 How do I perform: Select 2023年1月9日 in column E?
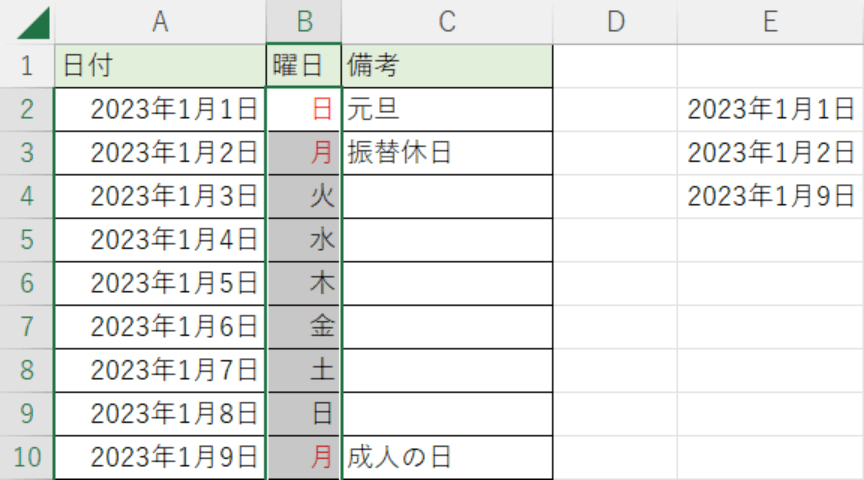[x=769, y=197]
